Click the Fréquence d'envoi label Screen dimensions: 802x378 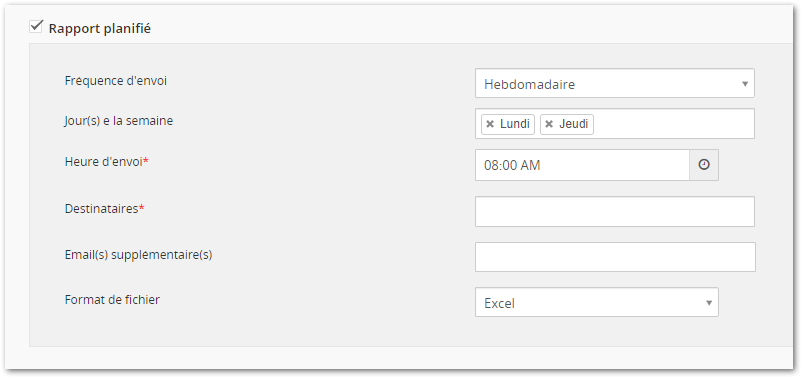(116, 81)
